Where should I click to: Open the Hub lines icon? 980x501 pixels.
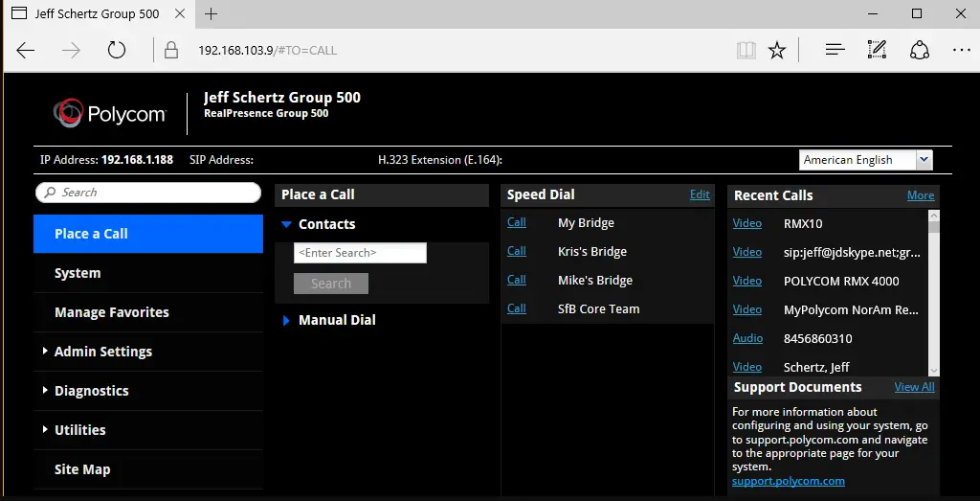pos(835,50)
